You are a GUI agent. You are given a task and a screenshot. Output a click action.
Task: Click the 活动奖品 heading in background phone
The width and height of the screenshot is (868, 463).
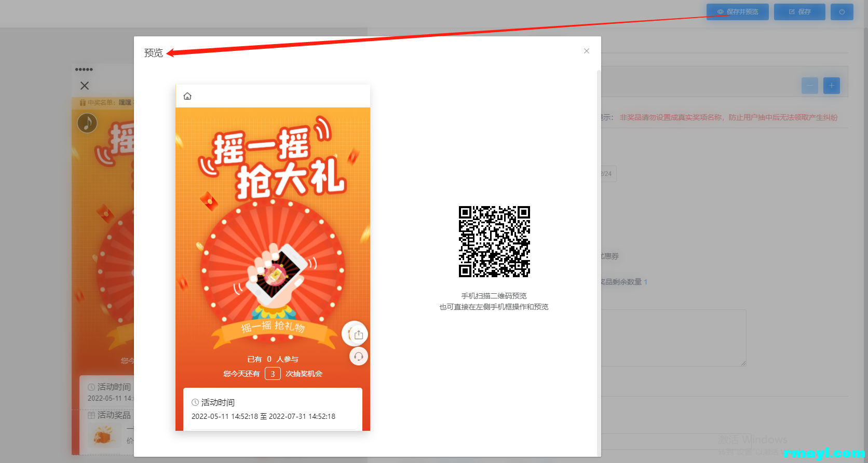click(110, 415)
